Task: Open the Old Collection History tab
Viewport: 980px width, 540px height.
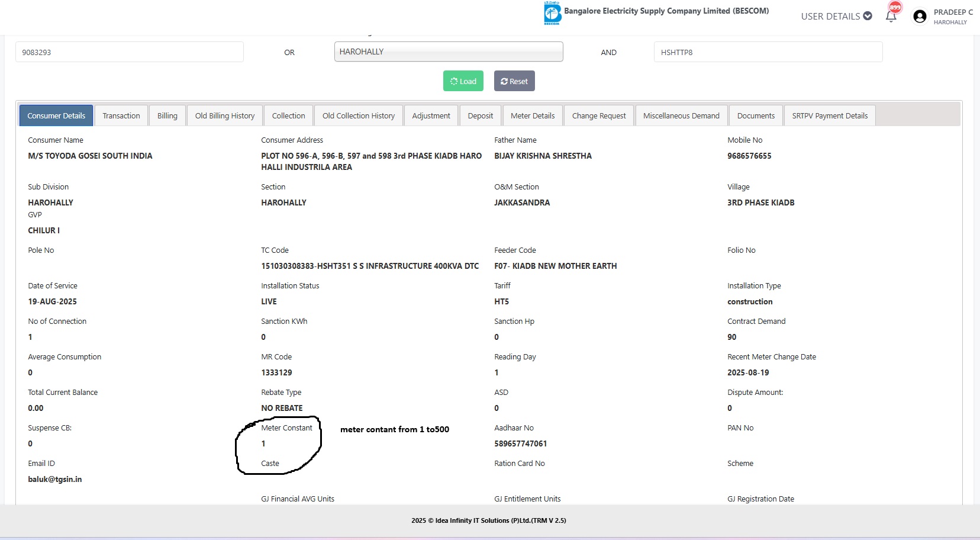Action: pos(358,116)
